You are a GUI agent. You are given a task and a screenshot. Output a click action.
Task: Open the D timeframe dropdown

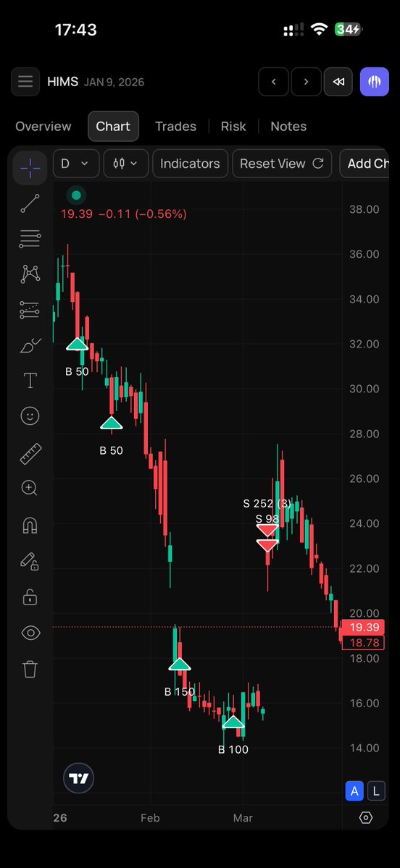(x=76, y=164)
